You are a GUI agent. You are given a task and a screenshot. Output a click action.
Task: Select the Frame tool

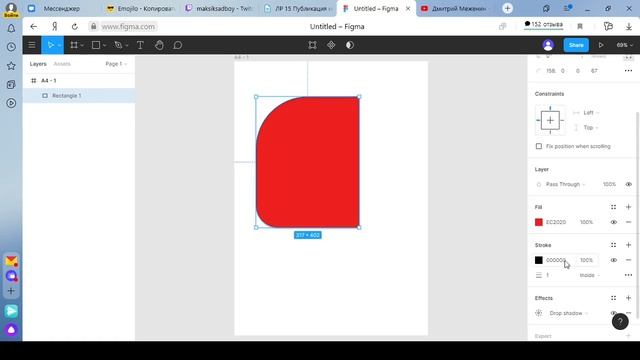tap(74, 45)
